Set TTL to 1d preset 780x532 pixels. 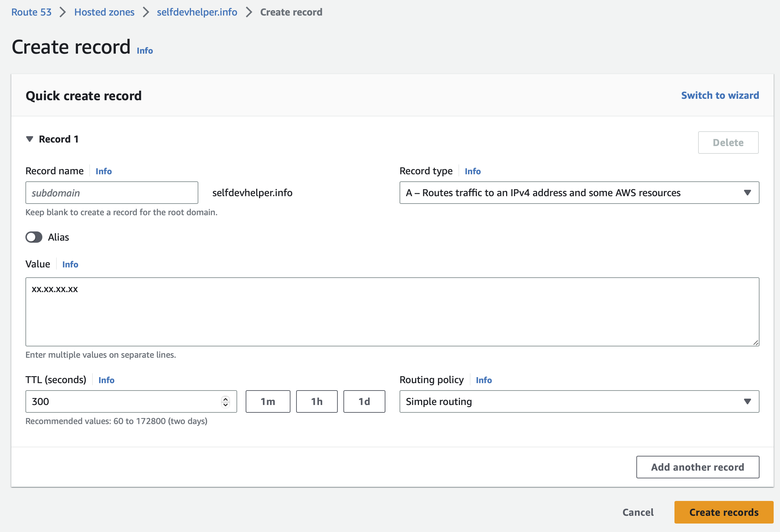[x=364, y=401]
